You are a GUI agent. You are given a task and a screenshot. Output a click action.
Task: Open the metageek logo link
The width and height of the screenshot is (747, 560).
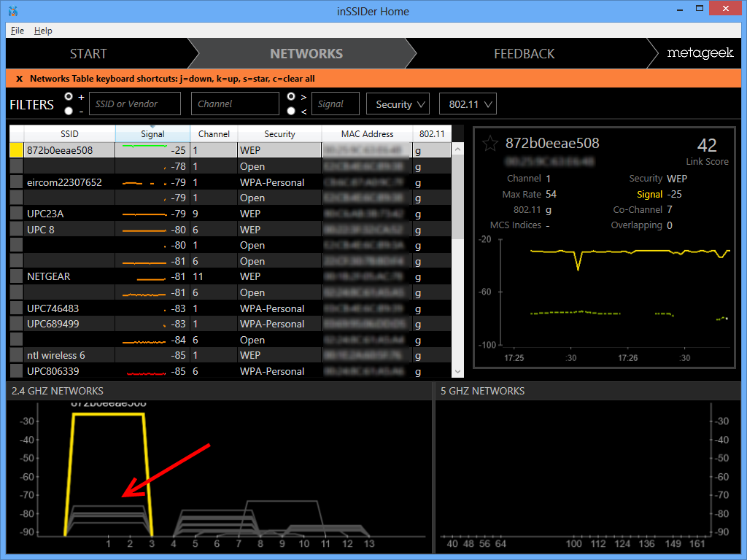(x=700, y=52)
